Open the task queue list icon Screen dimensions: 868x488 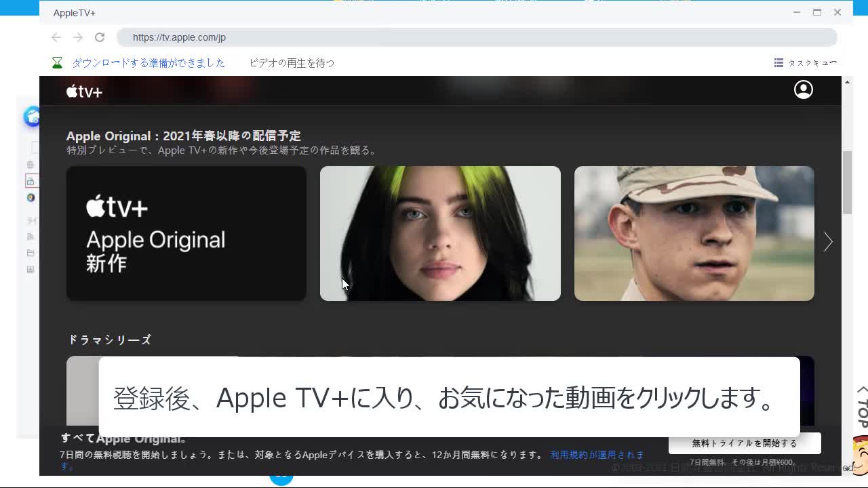pos(778,62)
